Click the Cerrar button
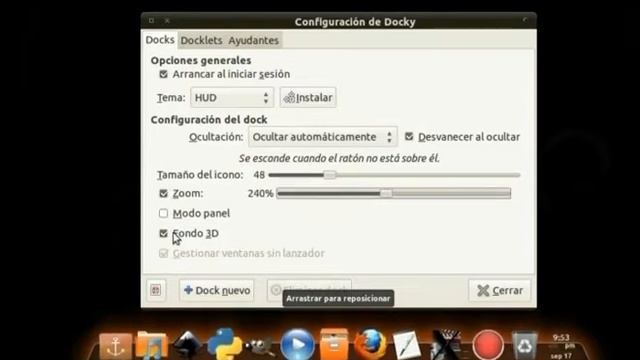This screenshot has width=640, height=360. coord(500,290)
